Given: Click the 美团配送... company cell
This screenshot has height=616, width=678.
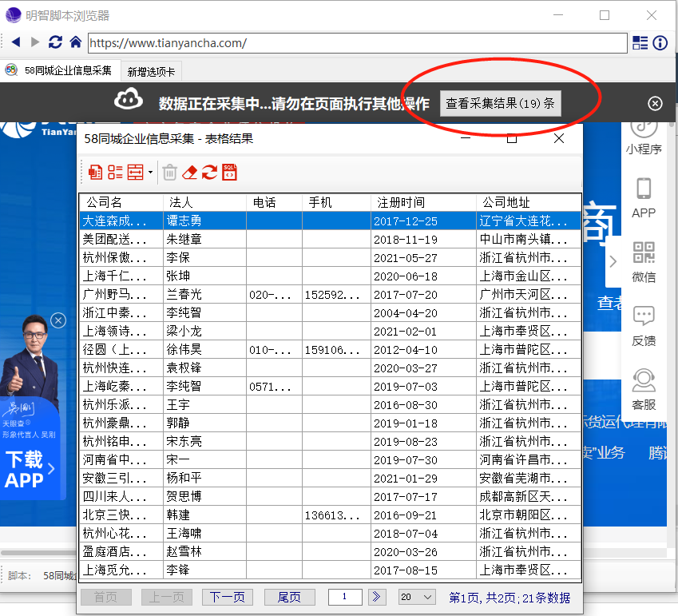Looking at the screenshot, I should pyautogui.click(x=121, y=239).
